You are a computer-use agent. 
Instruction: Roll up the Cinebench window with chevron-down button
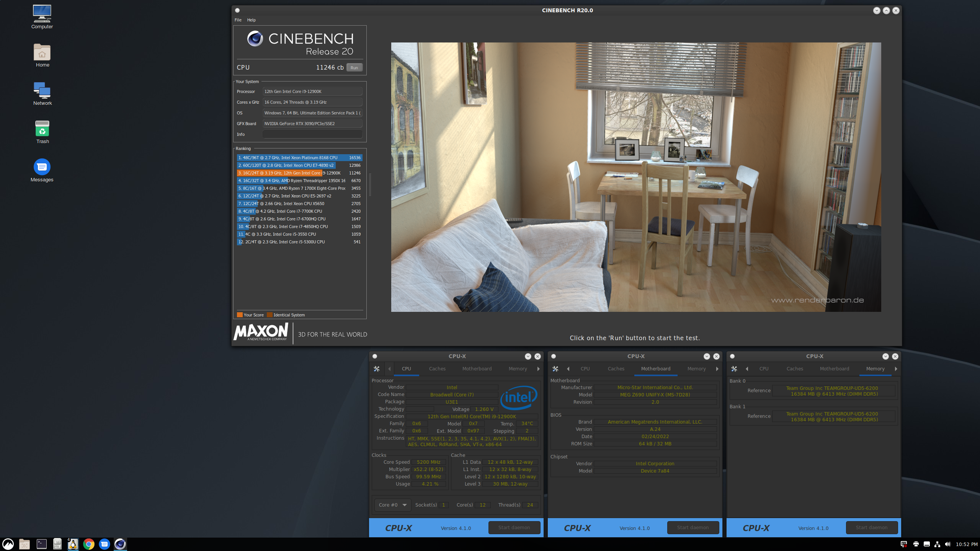tap(877, 11)
